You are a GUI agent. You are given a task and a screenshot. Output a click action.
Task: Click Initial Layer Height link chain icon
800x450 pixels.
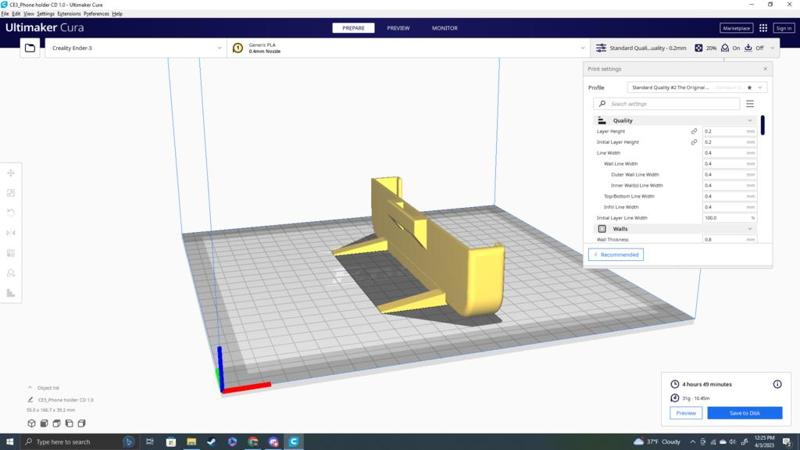(x=694, y=142)
